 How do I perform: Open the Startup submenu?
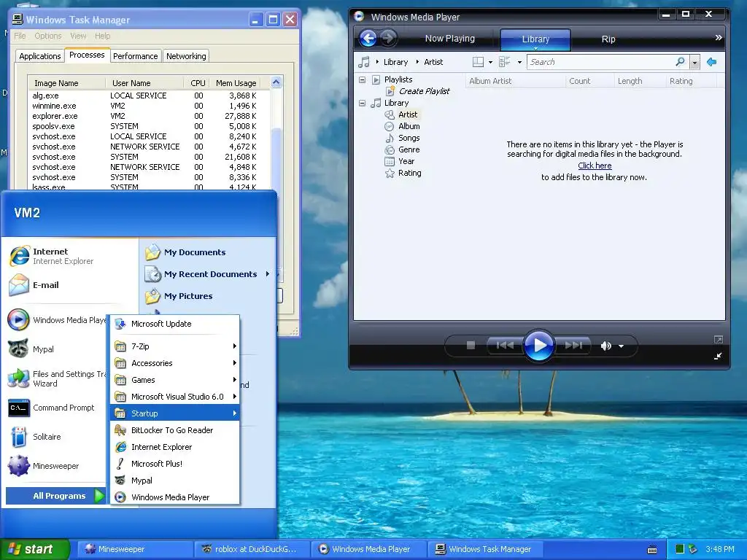click(x=175, y=413)
